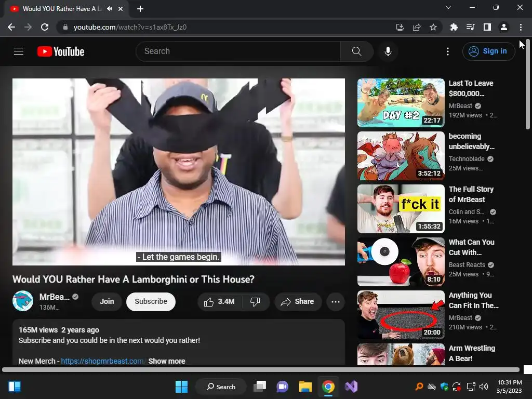Click the horizontal scrollbar
Viewport: 532px width, 399px height.
[x=261, y=369]
